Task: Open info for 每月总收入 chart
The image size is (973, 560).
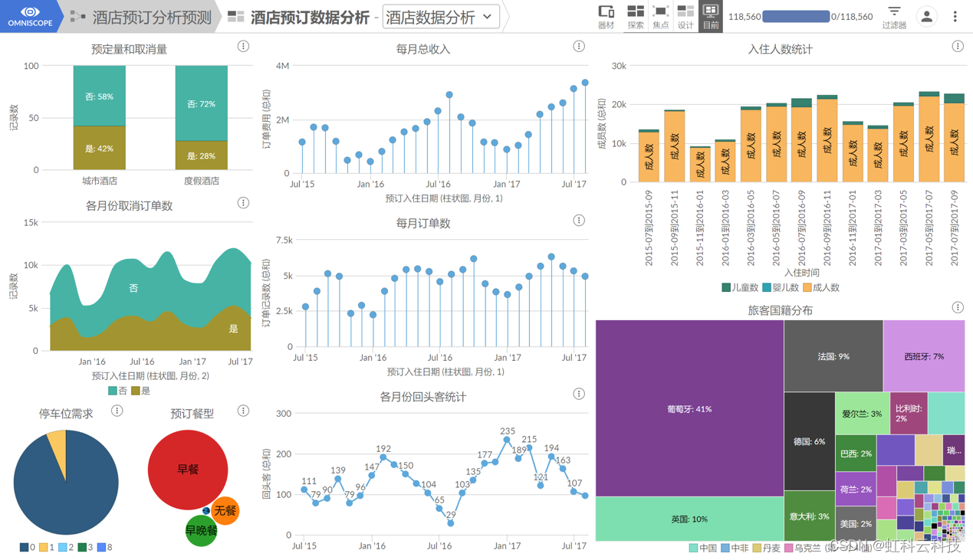Action: tap(579, 47)
